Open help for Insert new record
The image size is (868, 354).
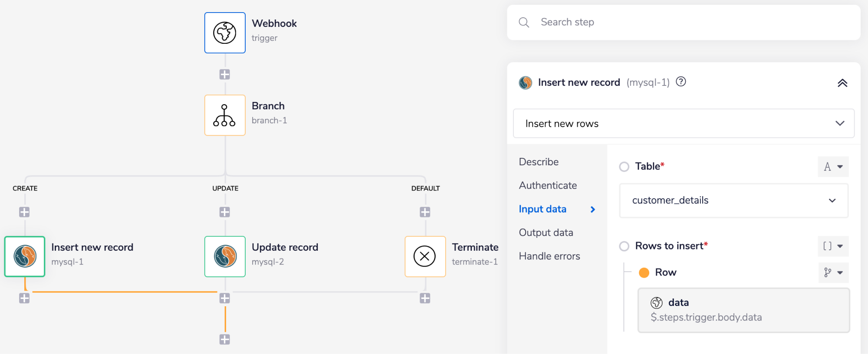[x=681, y=82]
